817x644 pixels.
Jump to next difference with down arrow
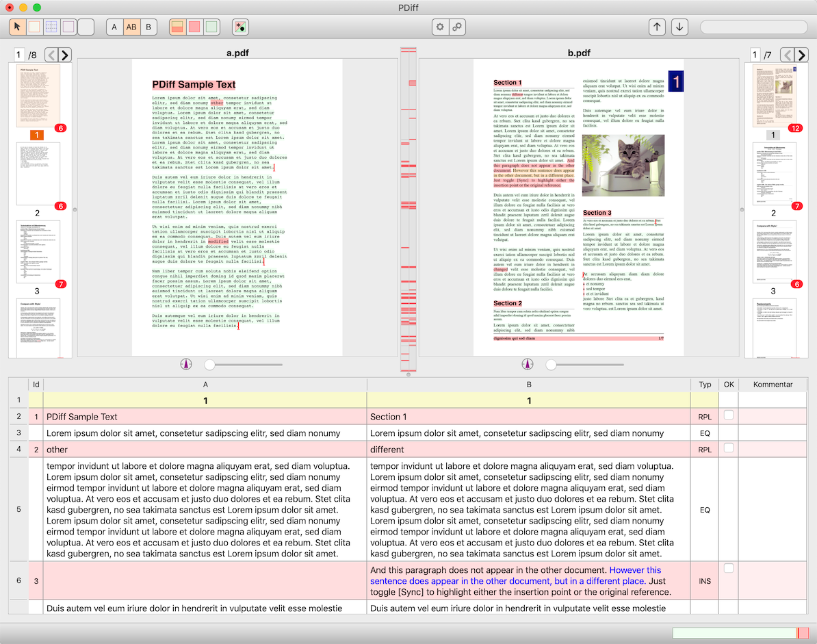[679, 27]
